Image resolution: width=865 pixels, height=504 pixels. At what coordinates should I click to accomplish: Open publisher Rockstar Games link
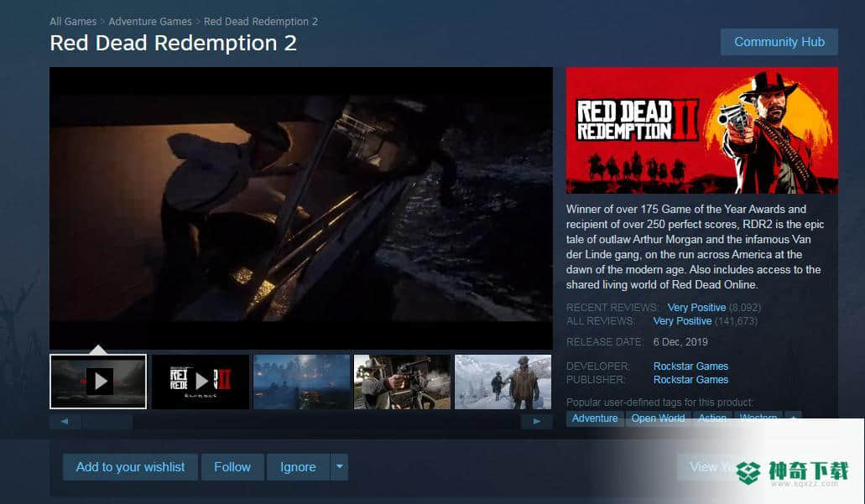pyautogui.click(x=690, y=379)
